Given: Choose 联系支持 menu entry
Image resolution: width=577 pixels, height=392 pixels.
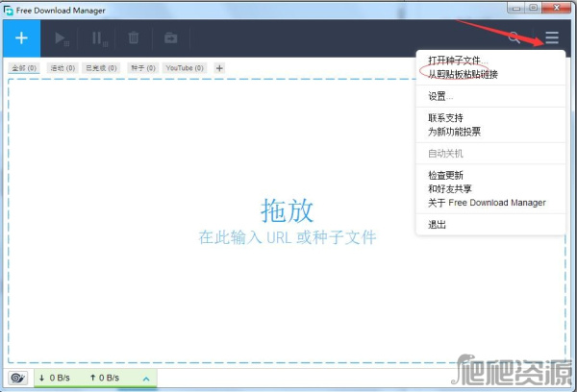Looking at the screenshot, I should pos(490,118).
